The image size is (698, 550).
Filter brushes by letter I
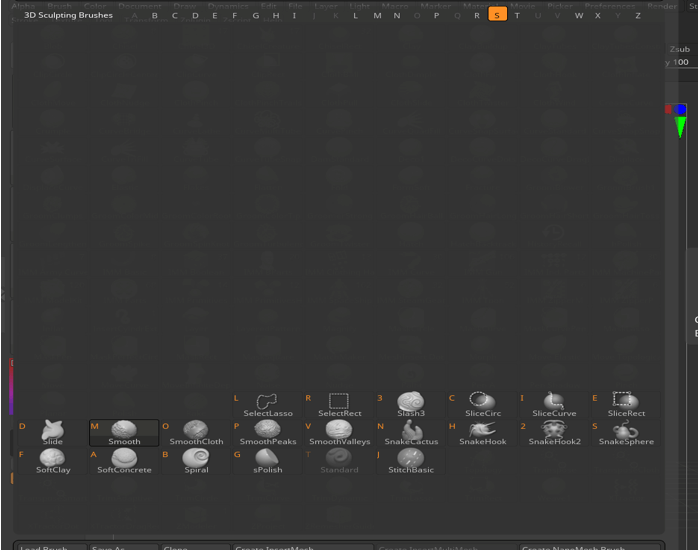294,16
